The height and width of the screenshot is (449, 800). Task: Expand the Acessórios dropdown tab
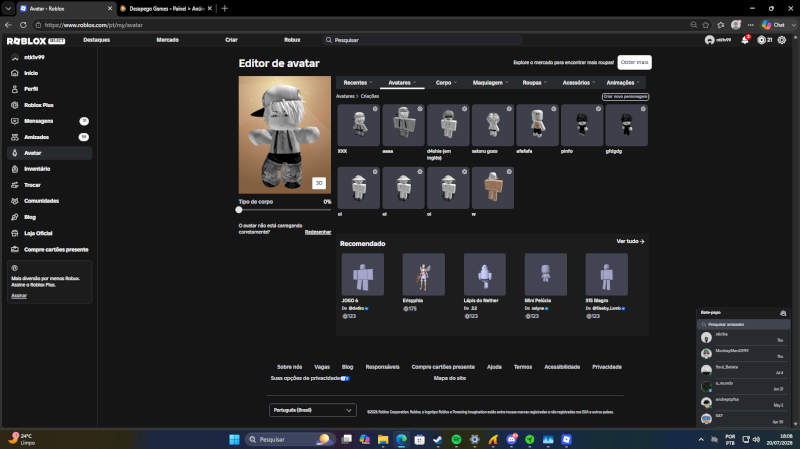[x=579, y=83]
